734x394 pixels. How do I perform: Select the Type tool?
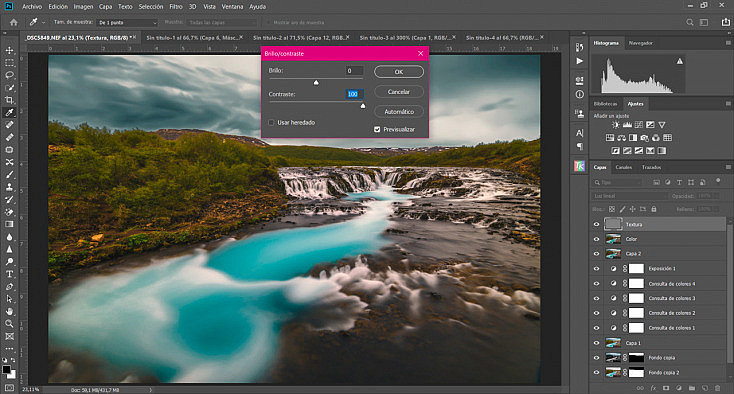[9, 274]
